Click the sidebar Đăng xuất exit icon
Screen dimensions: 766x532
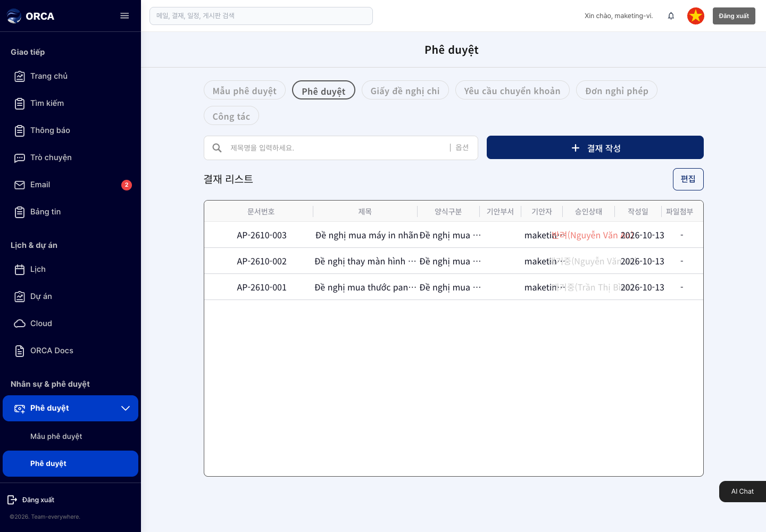click(x=12, y=500)
